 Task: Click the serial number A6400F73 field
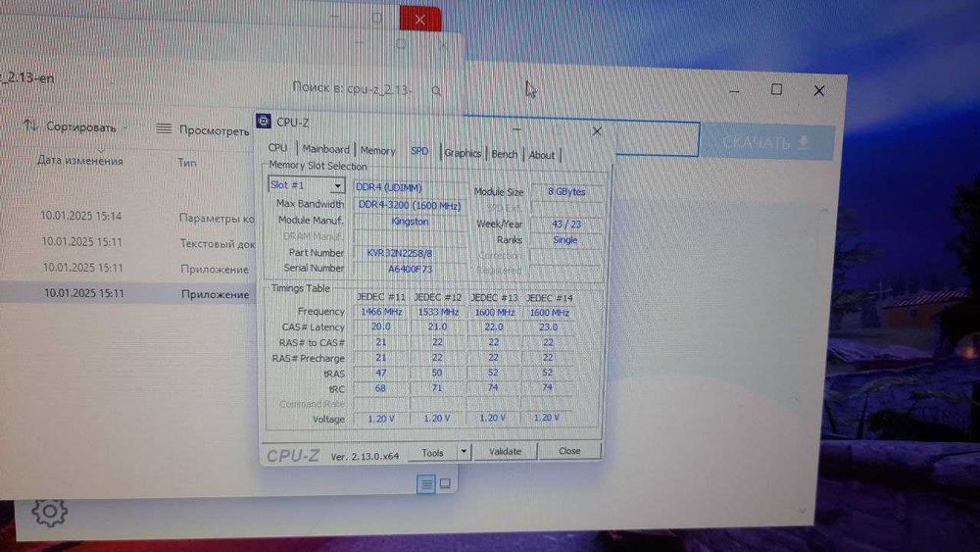point(410,270)
